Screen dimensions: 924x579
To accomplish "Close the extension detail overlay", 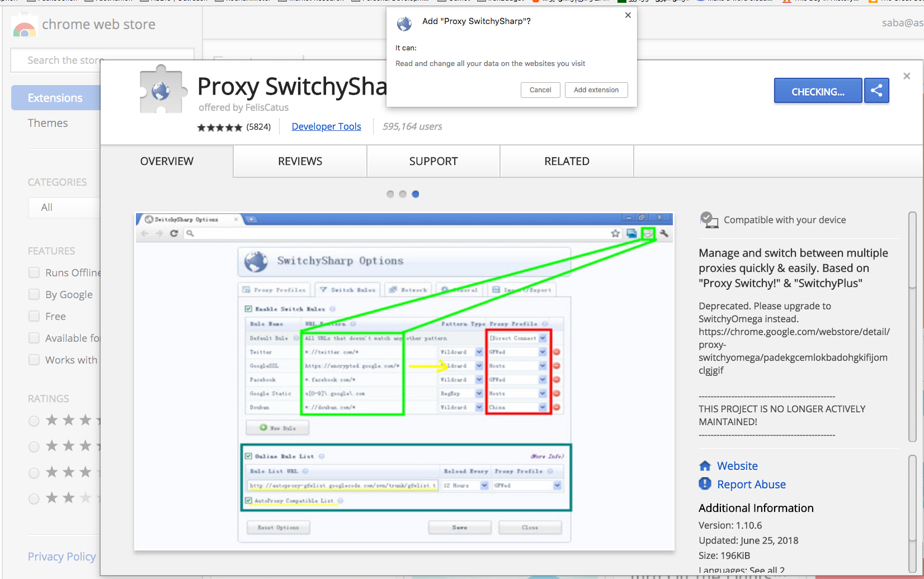I will (907, 76).
